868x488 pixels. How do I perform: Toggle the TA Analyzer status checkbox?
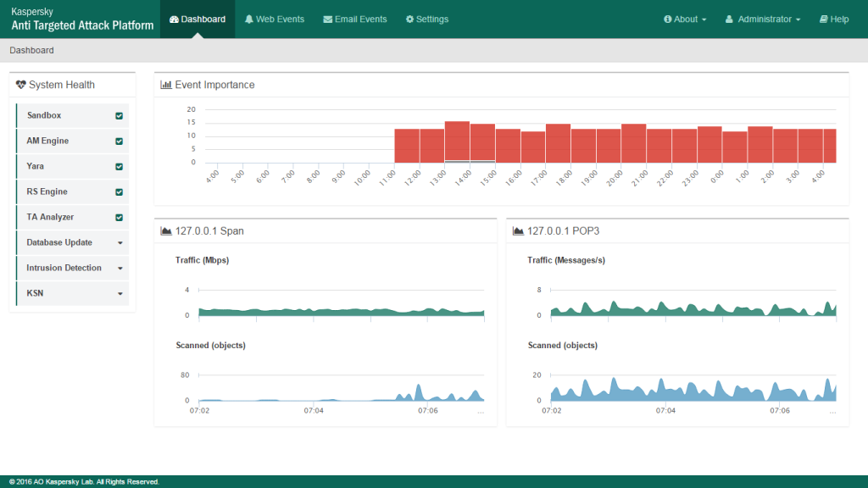click(119, 218)
